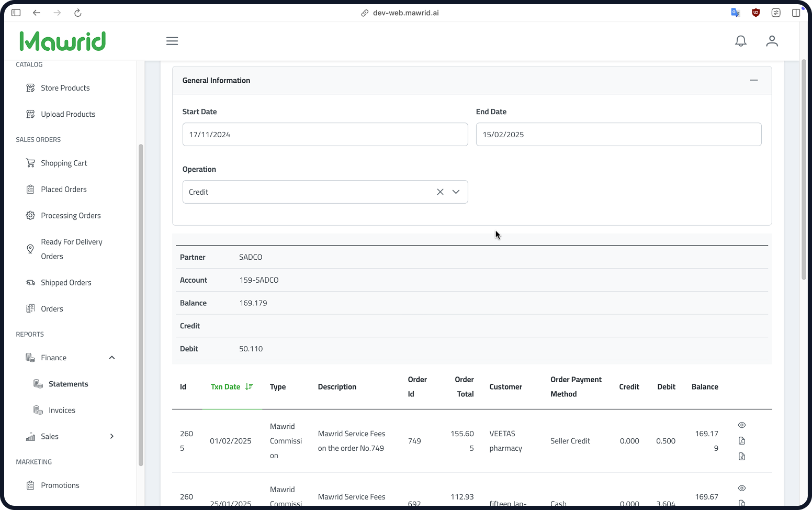The width and height of the screenshot is (812, 510).
Task: Export transaction 2605 to Excel
Action: coord(741,457)
